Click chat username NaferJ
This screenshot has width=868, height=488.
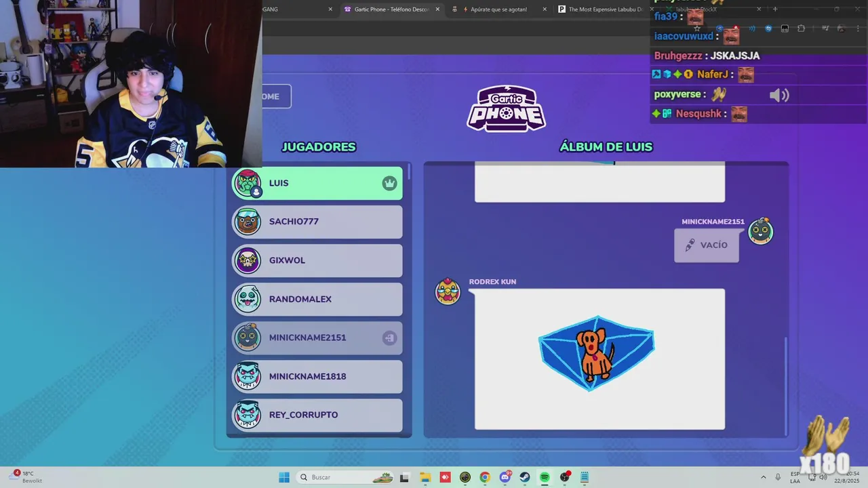coord(713,75)
